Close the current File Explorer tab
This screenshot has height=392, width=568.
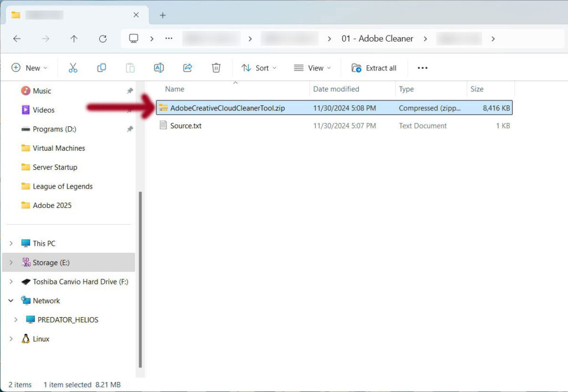[136, 15]
